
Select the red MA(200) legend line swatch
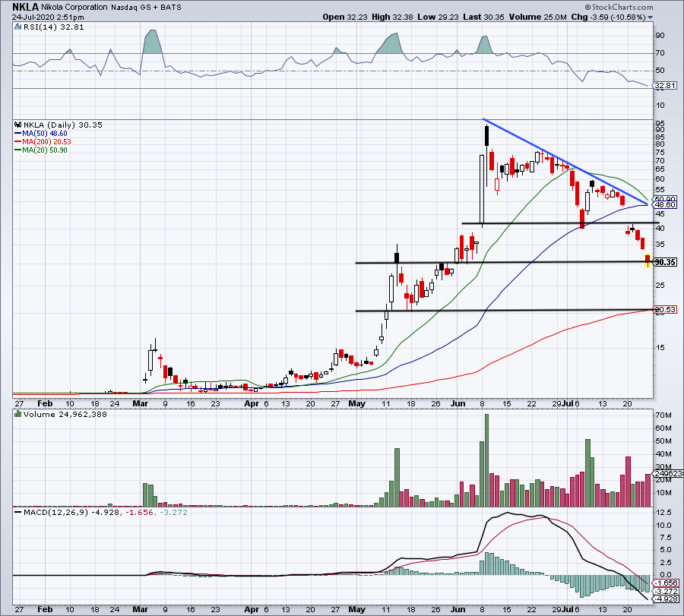[x=18, y=142]
